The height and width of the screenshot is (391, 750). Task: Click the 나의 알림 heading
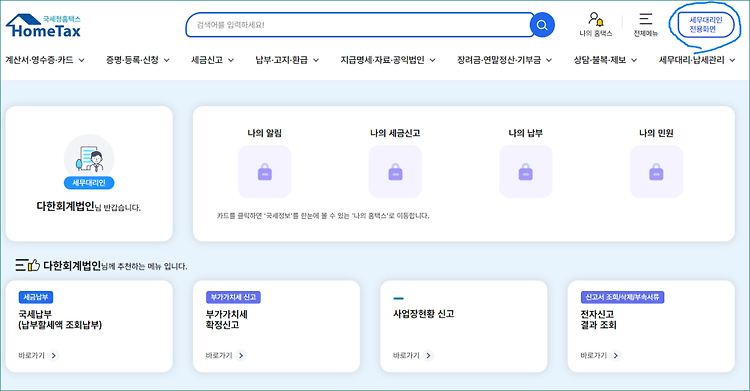pyautogui.click(x=265, y=133)
